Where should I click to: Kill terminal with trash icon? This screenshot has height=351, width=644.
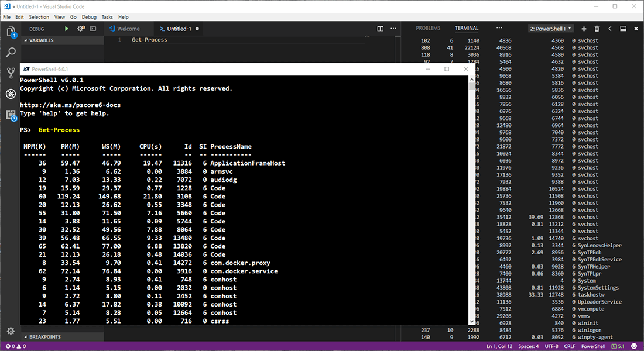point(597,29)
